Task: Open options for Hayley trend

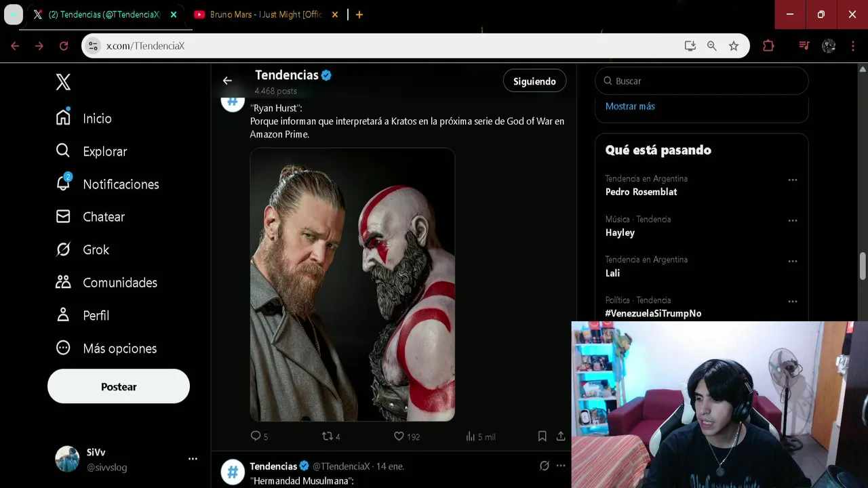Action: coord(793,220)
